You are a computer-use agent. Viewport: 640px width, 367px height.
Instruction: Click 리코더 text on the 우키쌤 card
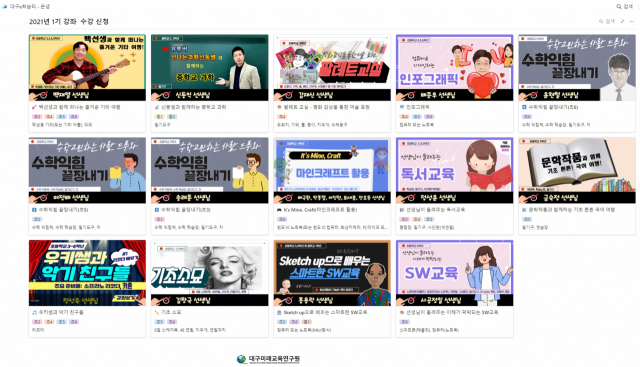point(38,330)
